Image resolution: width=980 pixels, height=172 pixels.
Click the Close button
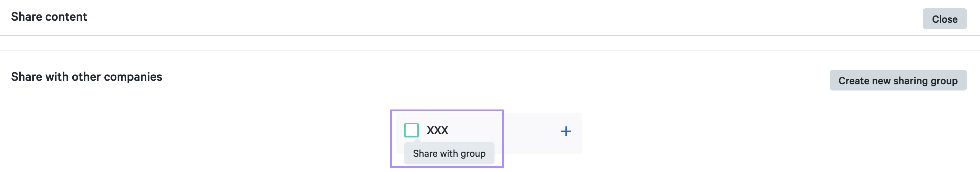(944, 19)
